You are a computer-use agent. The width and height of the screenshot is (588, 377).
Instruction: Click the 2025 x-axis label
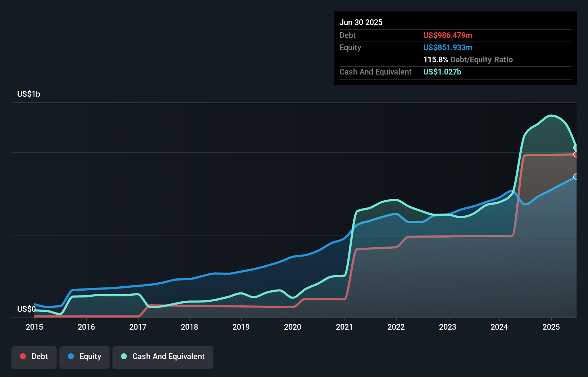coord(551,327)
